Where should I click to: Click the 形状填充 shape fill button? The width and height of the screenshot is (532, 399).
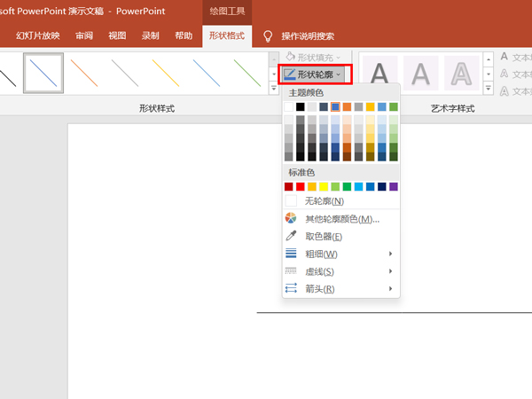pos(316,57)
